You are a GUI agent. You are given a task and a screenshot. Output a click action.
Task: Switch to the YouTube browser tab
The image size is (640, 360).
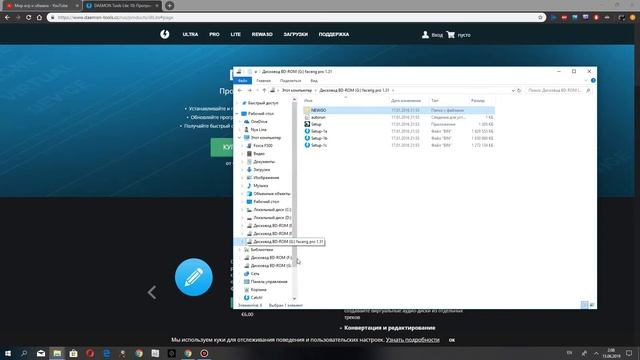pos(42,6)
